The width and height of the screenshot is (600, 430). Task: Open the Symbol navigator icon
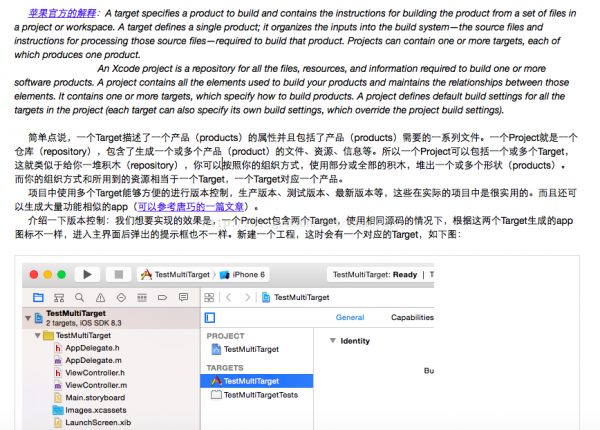tap(59, 297)
